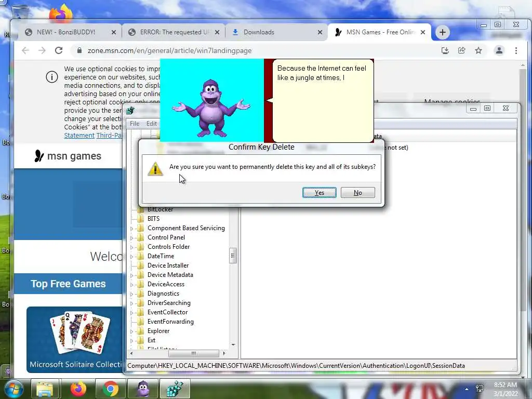Open the Chrome three-dot menu
532x399 pixels.
pyautogui.click(x=516, y=50)
